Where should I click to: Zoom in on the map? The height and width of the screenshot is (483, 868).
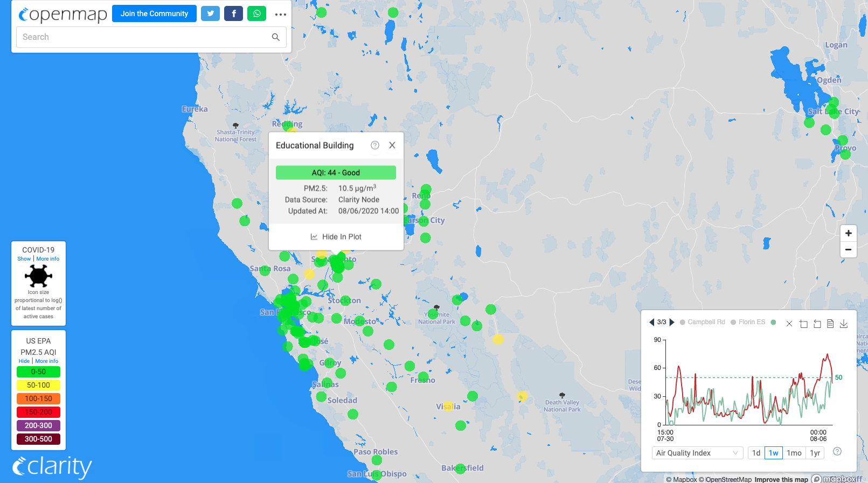tap(848, 233)
